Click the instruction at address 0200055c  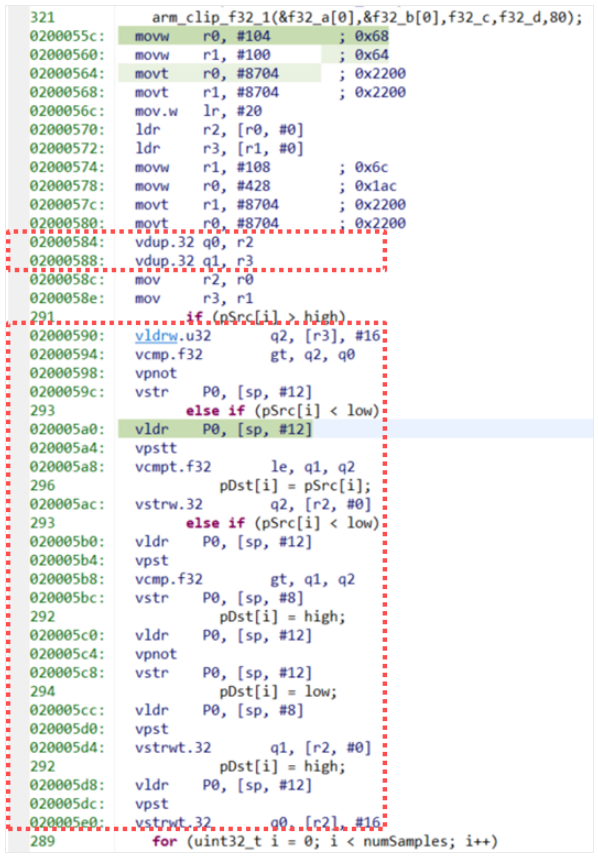coord(261,36)
